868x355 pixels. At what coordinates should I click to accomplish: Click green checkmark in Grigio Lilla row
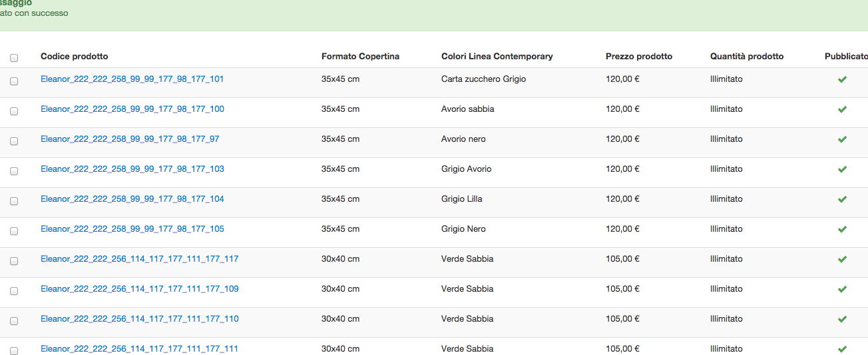pyautogui.click(x=842, y=199)
